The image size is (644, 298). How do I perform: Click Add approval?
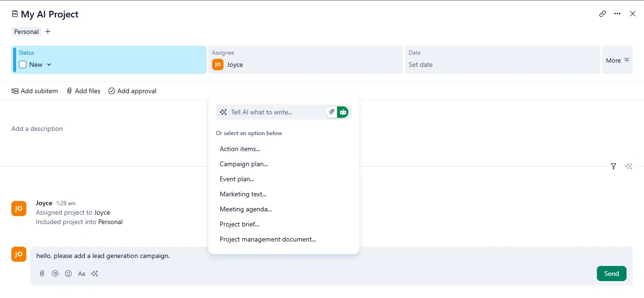pos(132,91)
